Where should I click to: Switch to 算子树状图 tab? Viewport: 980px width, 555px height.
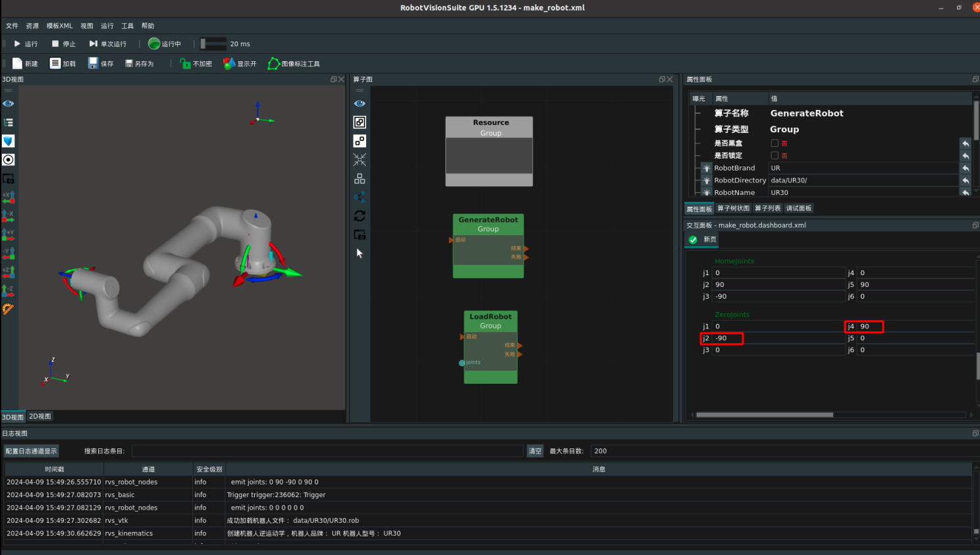tap(733, 209)
